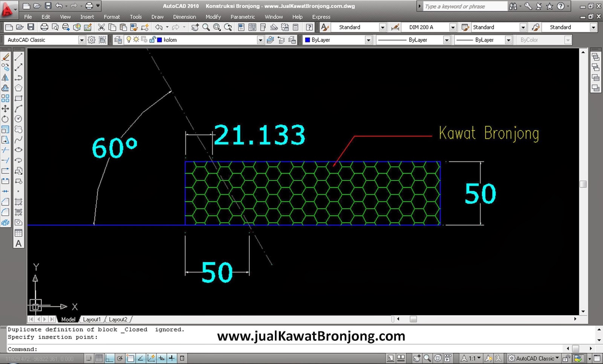Open the Parametric menu
This screenshot has height=364, width=603.
tap(243, 17)
